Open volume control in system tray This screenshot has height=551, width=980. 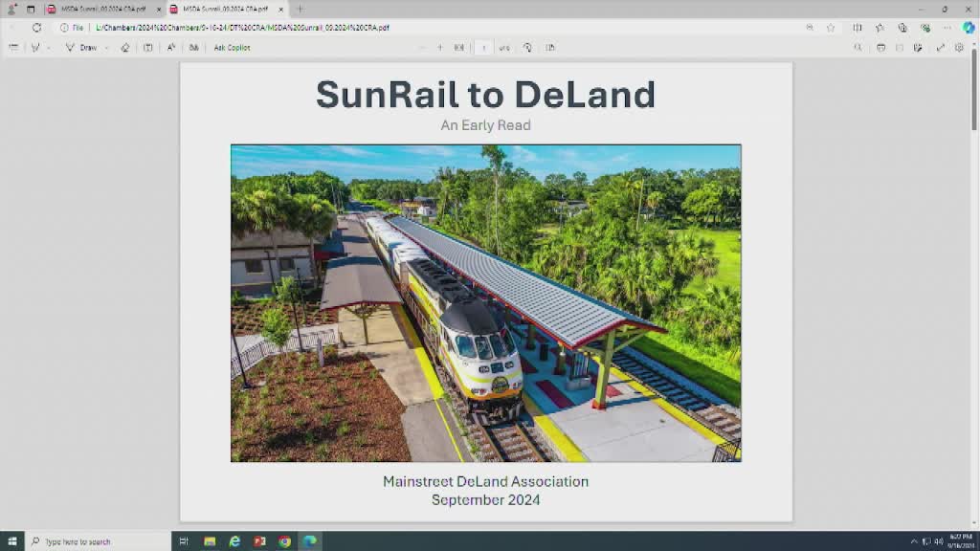[x=938, y=541]
